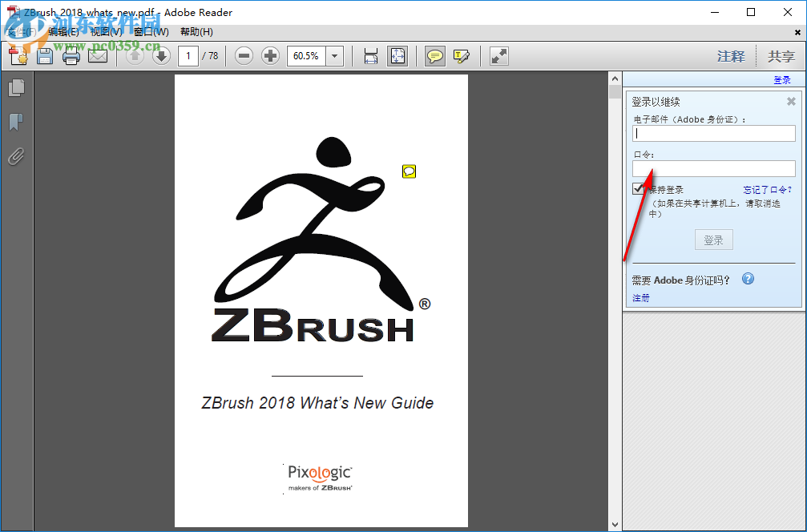The image size is (807, 532).
Task: Open the 窗口(W) menu
Action: click(x=151, y=32)
